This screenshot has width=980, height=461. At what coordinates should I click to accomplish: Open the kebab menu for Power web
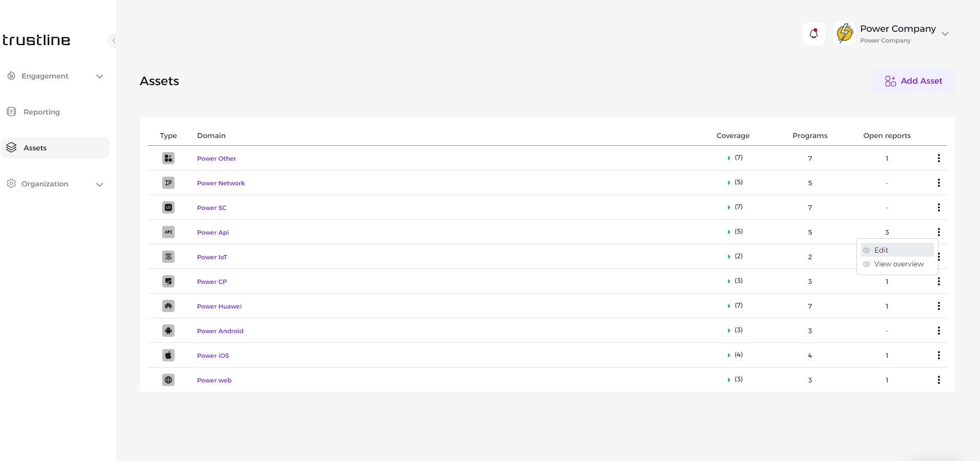[939, 380]
